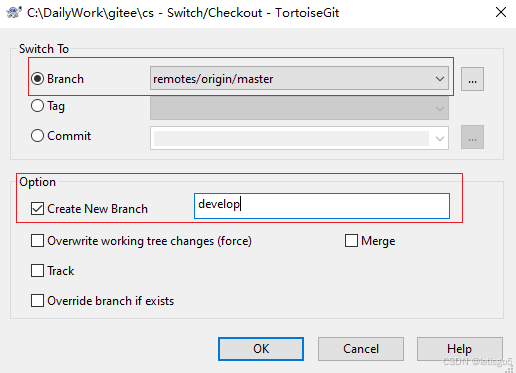The height and width of the screenshot is (373, 516).
Task: Click the browse button next to Commit
Action: tap(472, 137)
